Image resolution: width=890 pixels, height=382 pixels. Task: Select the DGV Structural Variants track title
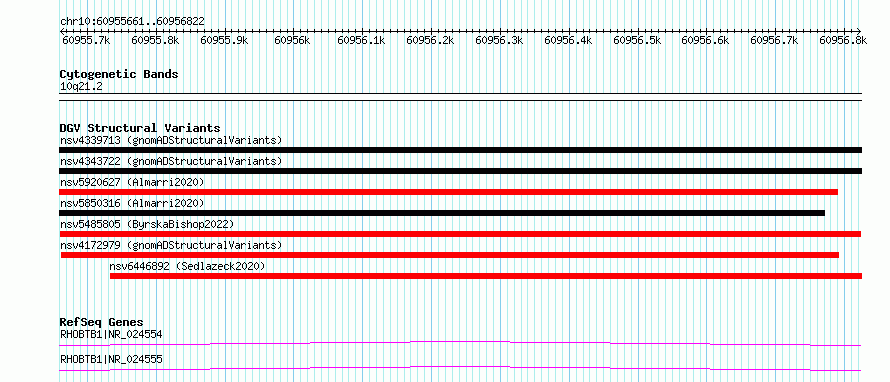(x=140, y=128)
